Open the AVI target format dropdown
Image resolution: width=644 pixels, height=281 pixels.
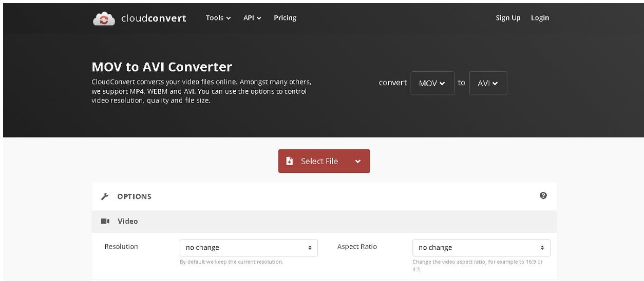coord(488,83)
